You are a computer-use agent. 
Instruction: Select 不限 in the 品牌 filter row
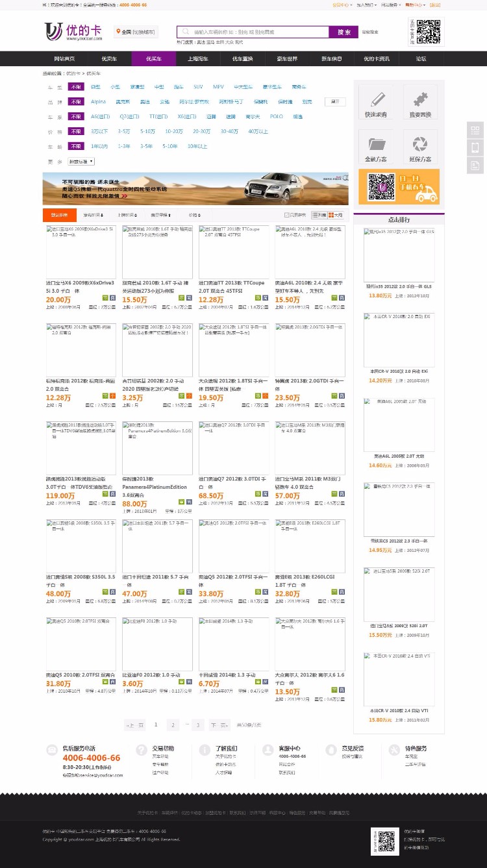(77, 101)
